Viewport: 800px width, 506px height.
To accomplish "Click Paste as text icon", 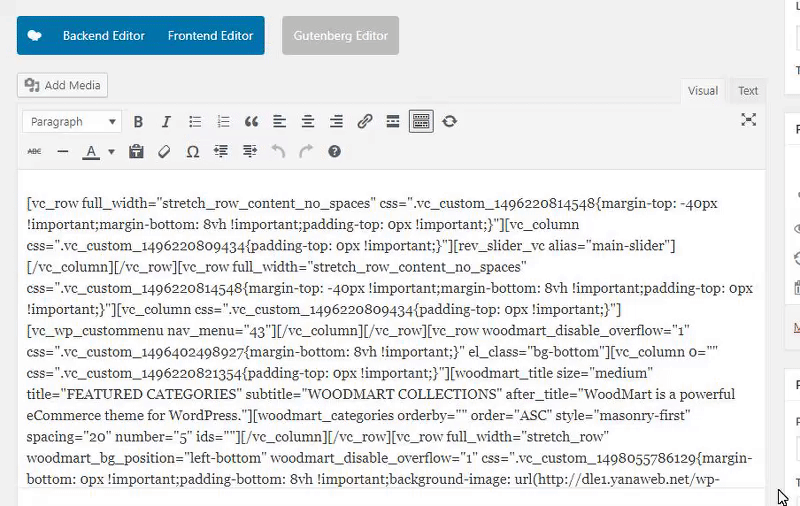I will (x=136, y=151).
